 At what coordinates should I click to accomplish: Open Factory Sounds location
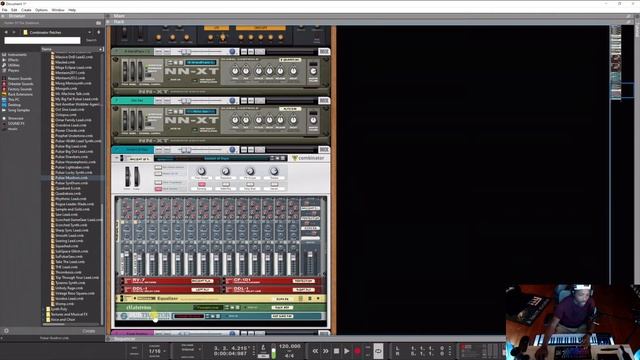[x=17, y=89]
